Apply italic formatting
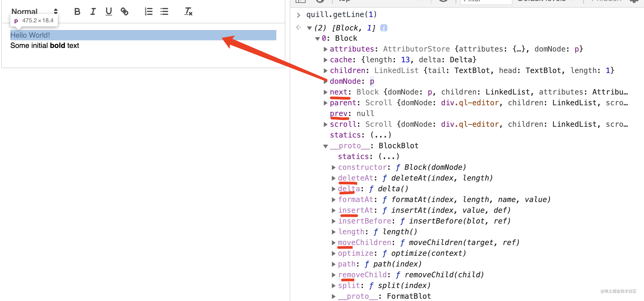 pos(93,11)
